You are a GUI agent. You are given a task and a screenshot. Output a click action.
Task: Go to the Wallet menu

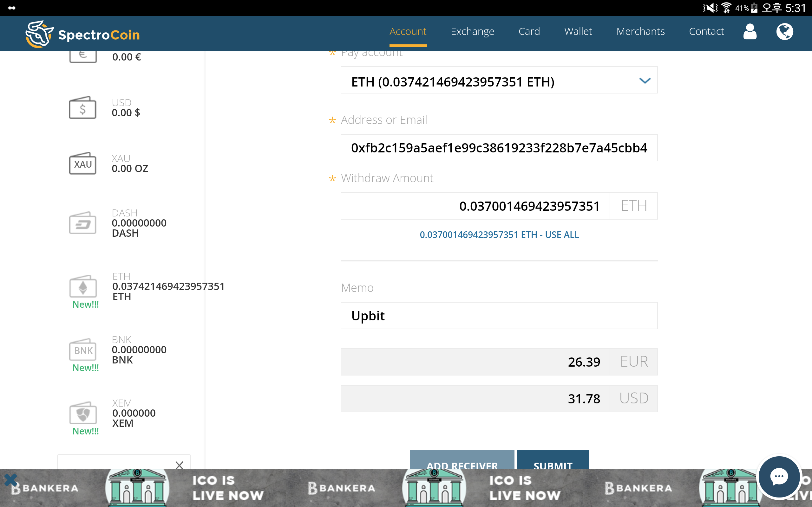tap(578, 31)
